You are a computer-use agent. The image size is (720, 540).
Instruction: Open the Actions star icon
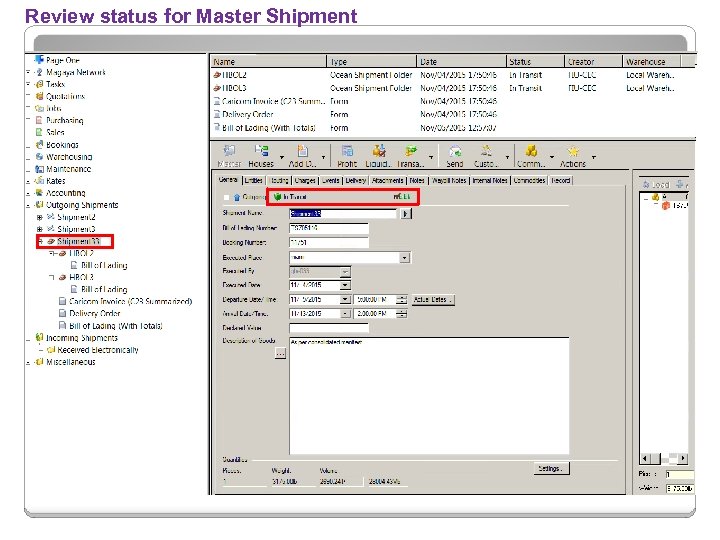573,151
